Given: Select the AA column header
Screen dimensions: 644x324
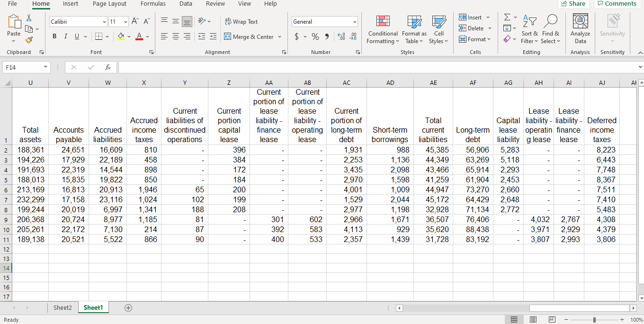Looking at the screenshot, I should point(269,82).
